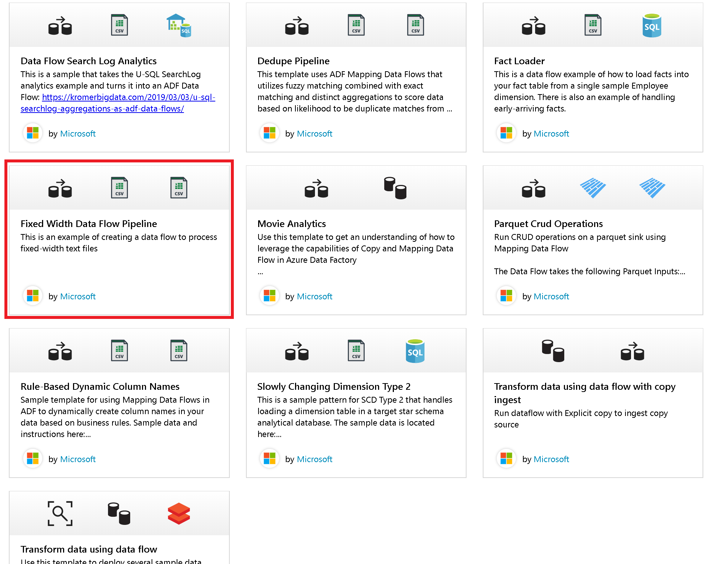This screenshot has width=728, height=564.
Task: Open Microsoft publisher link on Fact Loader card
Action: (x=551, y=134)
